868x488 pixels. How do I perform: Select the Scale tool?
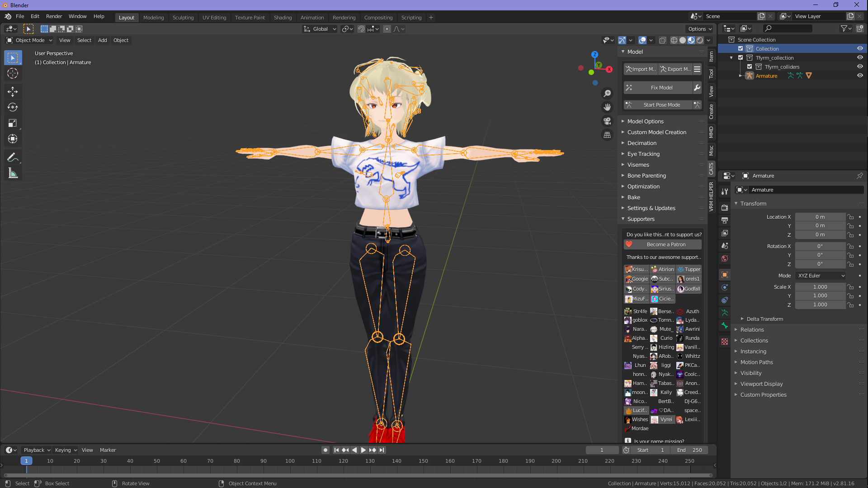click(13, 123)
